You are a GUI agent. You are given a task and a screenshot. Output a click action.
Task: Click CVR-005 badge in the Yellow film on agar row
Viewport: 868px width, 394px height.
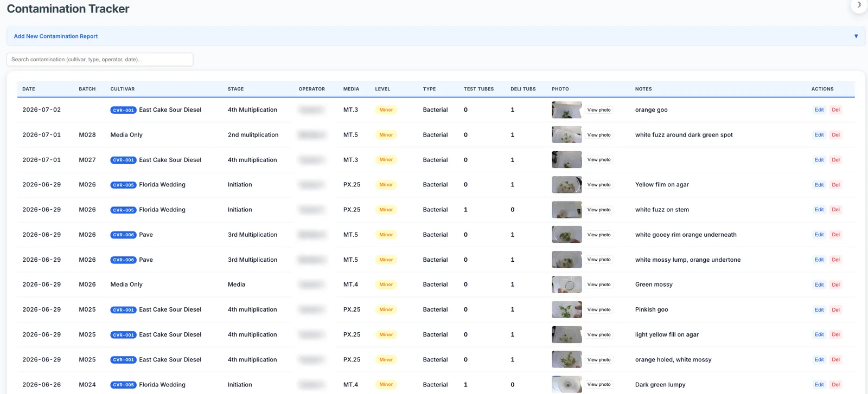(x=123, y=185)
